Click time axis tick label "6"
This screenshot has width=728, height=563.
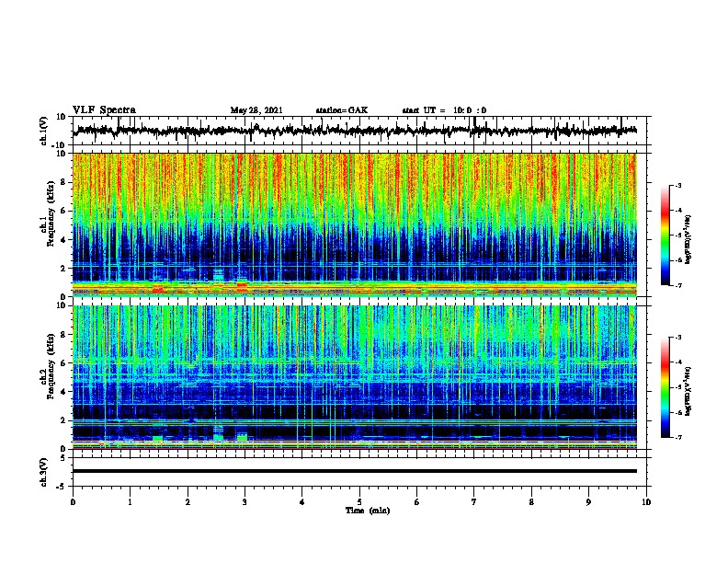pyautogui.click(x=417, y=502)
